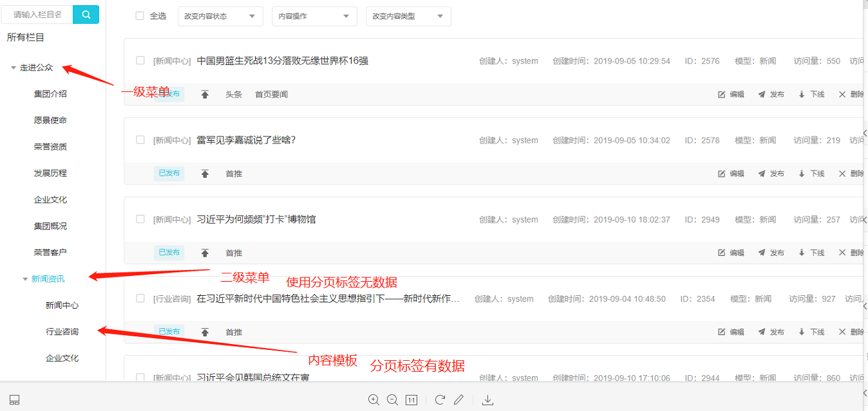Tick checkbox for the [行业咨询] article row
Viewport: 868px width, 411px height.
tap(140, 298)
